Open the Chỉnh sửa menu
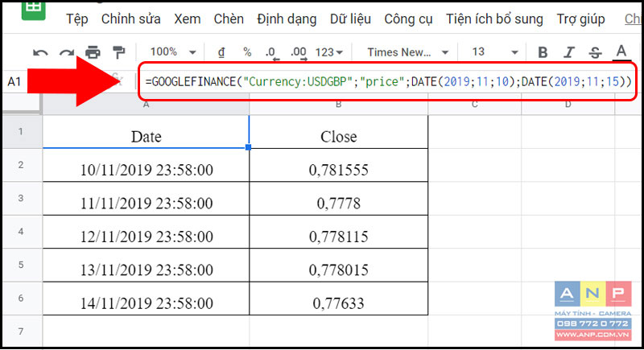 coord(130,19)
